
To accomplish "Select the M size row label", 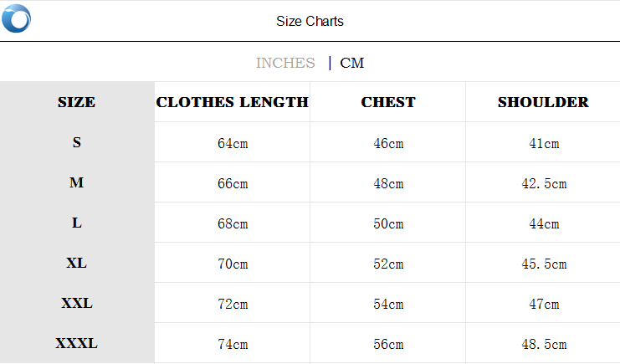I will point(77,182).
